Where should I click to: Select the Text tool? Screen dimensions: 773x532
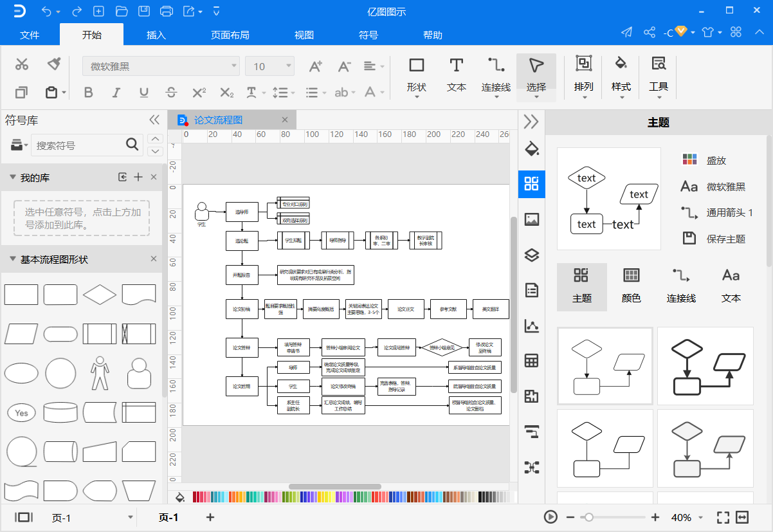[x=456, y=74]
